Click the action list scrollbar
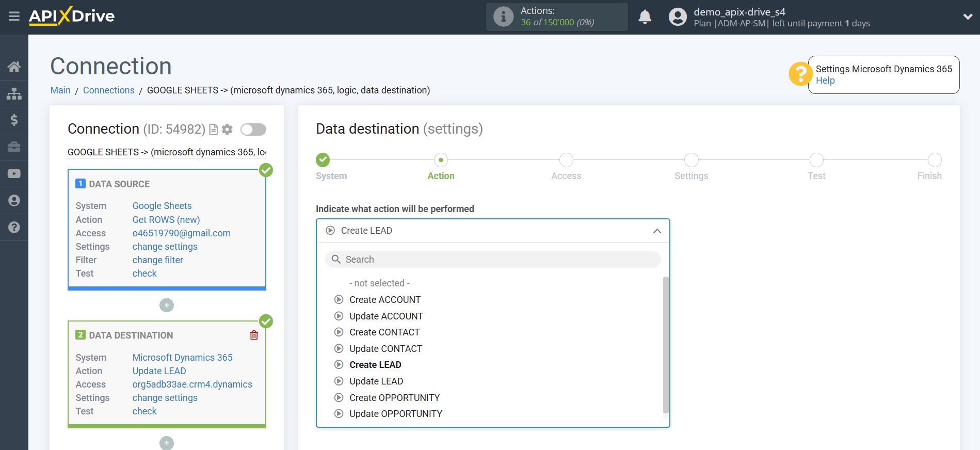 666,345
